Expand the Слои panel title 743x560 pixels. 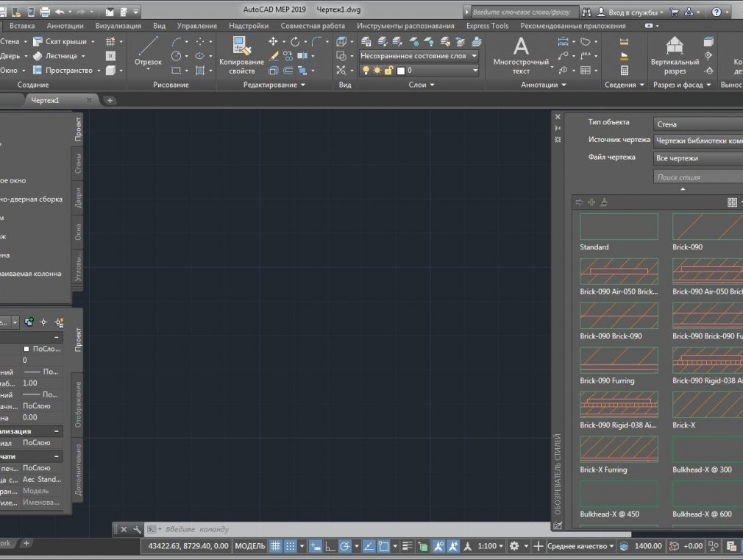tap(422, 85)
